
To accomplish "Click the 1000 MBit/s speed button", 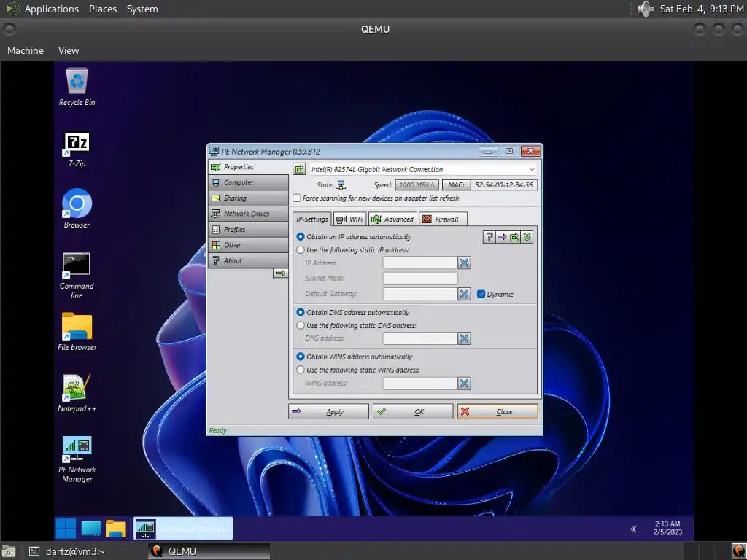I will click(x=417, y=184).
